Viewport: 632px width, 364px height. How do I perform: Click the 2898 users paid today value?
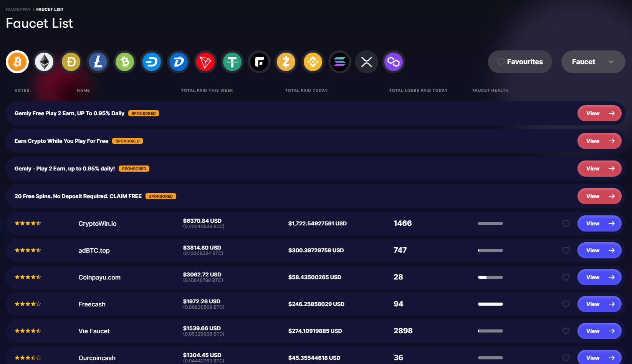[x=403, y=331]
